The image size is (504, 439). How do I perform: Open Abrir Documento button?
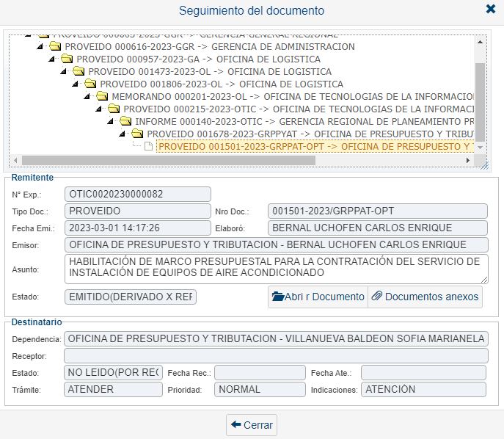[318, 297]
